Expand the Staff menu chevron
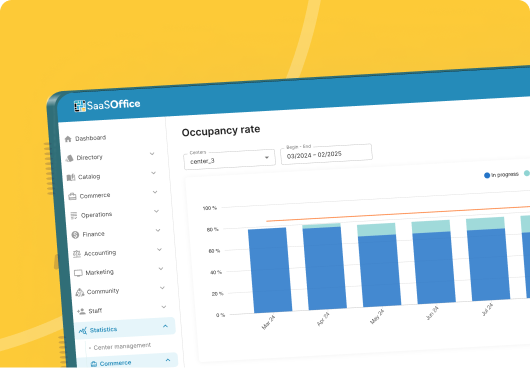Viewport: 530px width, 368px height. tap(164, 307)
